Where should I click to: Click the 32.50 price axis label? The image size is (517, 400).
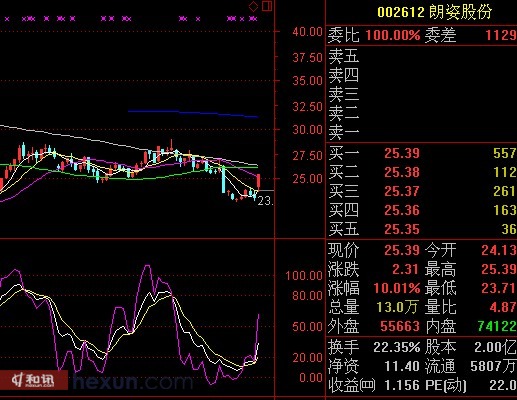307,107
